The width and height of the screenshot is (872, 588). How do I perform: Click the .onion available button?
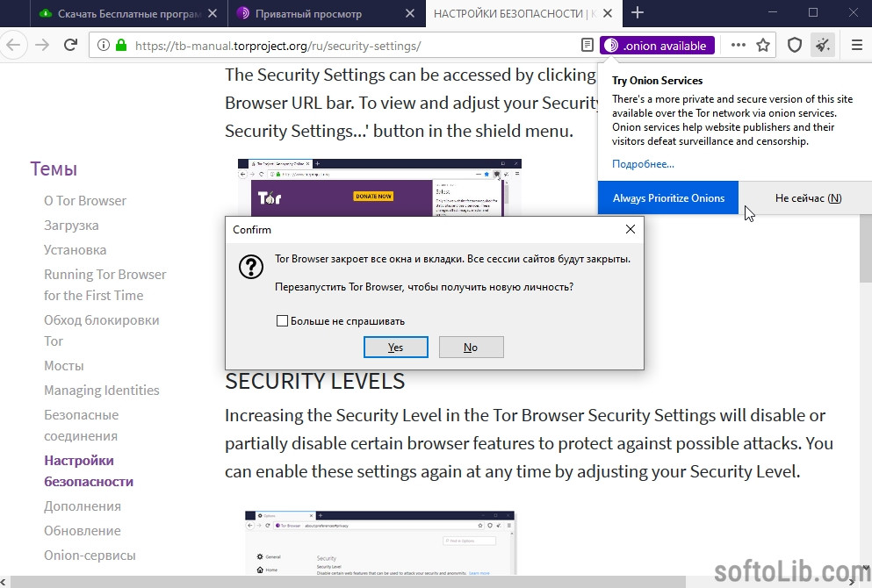click(x=658, y=46)
